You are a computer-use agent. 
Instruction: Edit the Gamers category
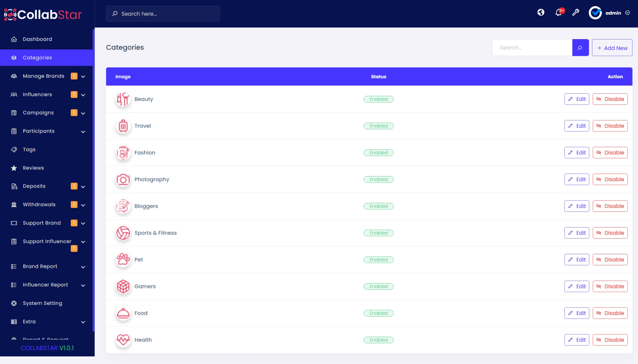click(x=577, y=286)
